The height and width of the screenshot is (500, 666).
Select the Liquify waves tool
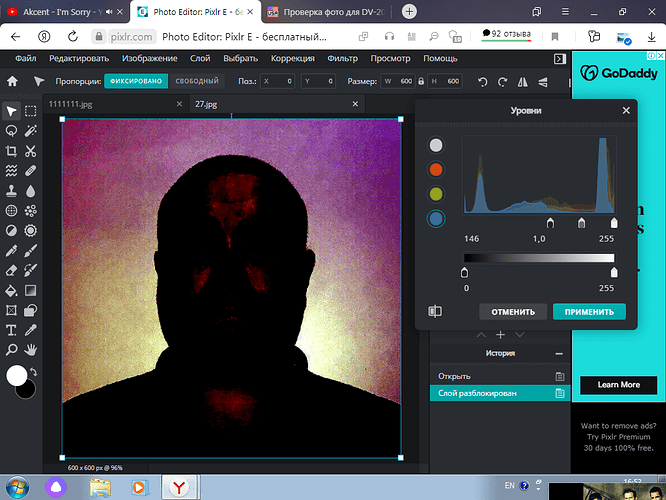pyautogui.click(x=11, y=171)
